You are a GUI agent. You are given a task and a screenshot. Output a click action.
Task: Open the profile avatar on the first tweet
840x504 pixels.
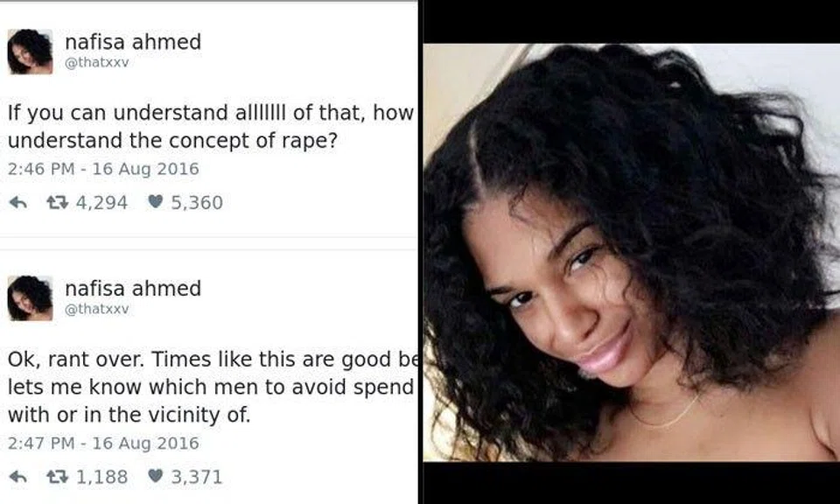click(30, 52)
